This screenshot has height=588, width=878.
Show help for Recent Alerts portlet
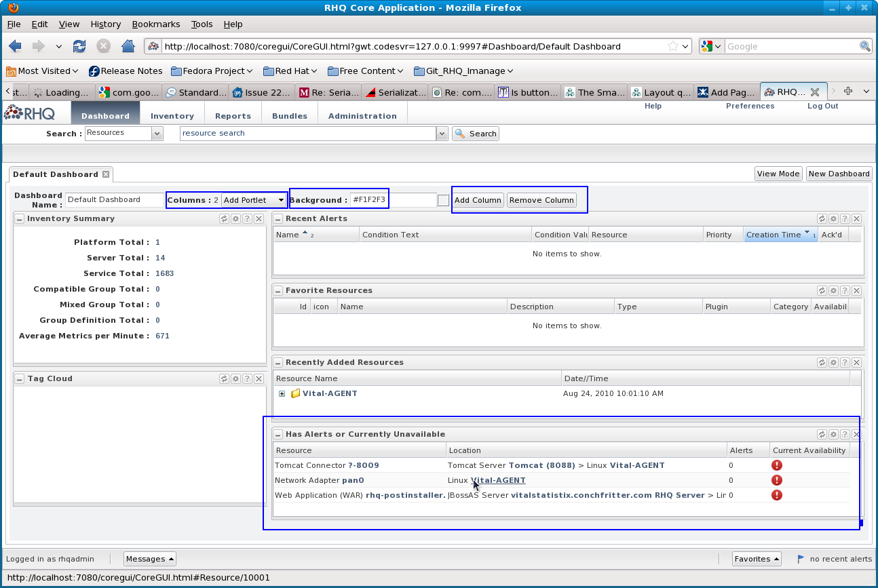pyautogui.click(x=845, y=218)
